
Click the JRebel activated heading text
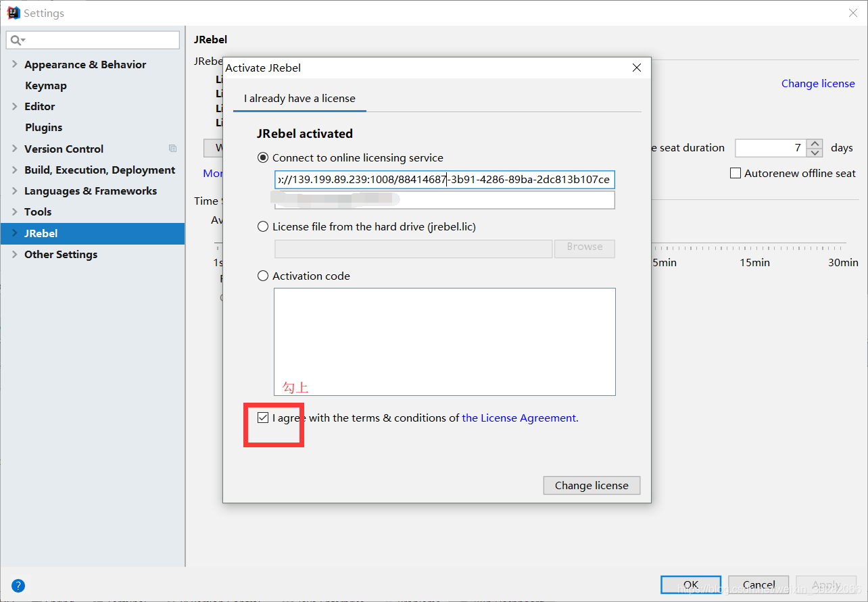click(305, 134)
